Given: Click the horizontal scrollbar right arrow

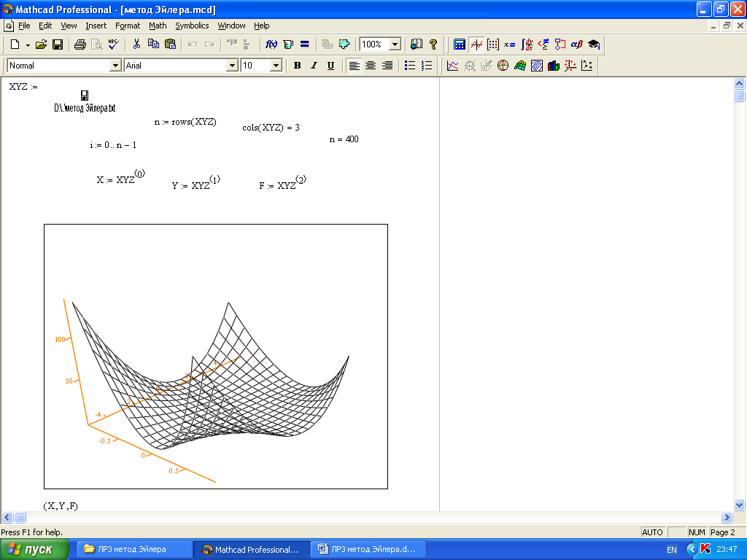Looking at the screenshot, I should coord(727,517).
